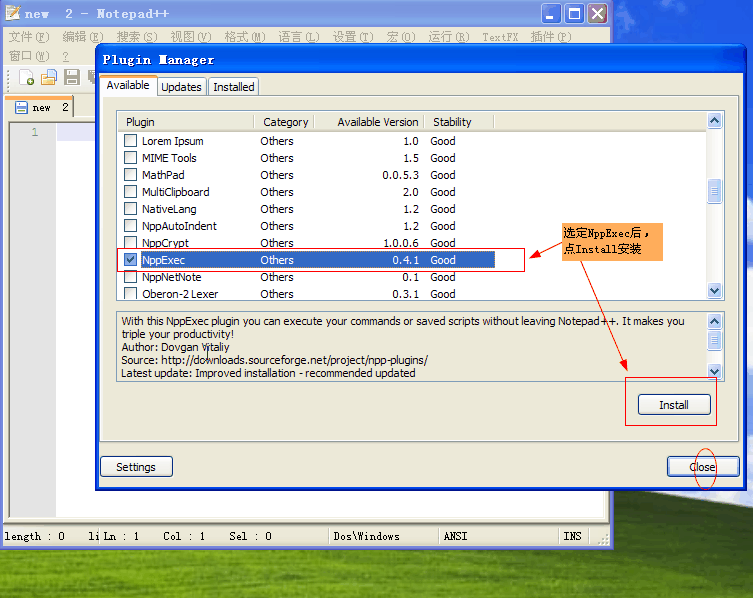This screenshot has height=598, width=753.
Task: Click the ANSI encoding status entry
Action: [455, 536]
